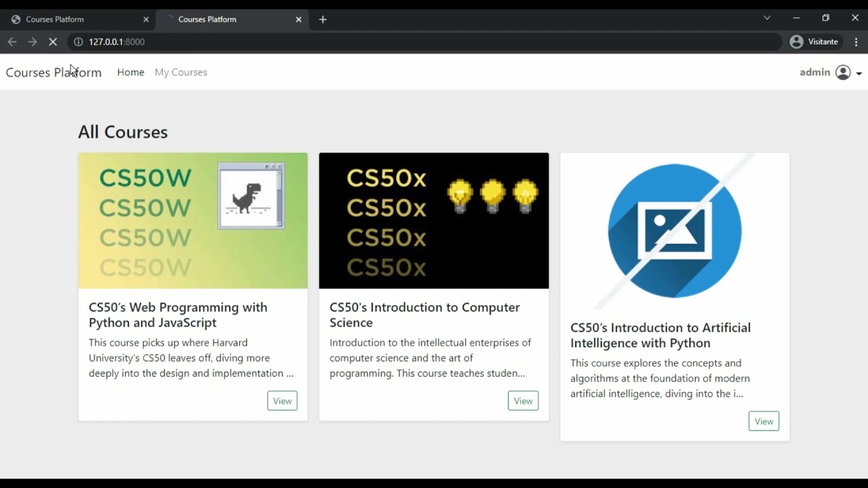Click the CS50x course thumbnail

click(x=434, y=221)
